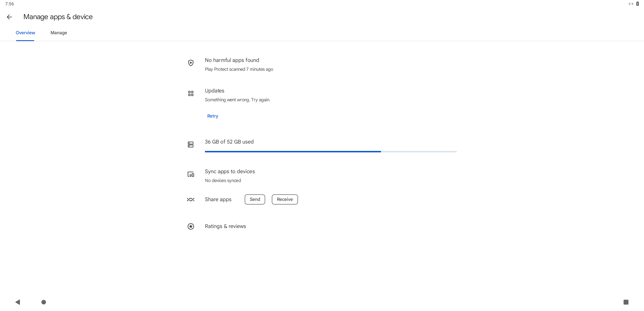Tap the back arrow in the header
Screen dimensions: 644x311
point(9,17)
